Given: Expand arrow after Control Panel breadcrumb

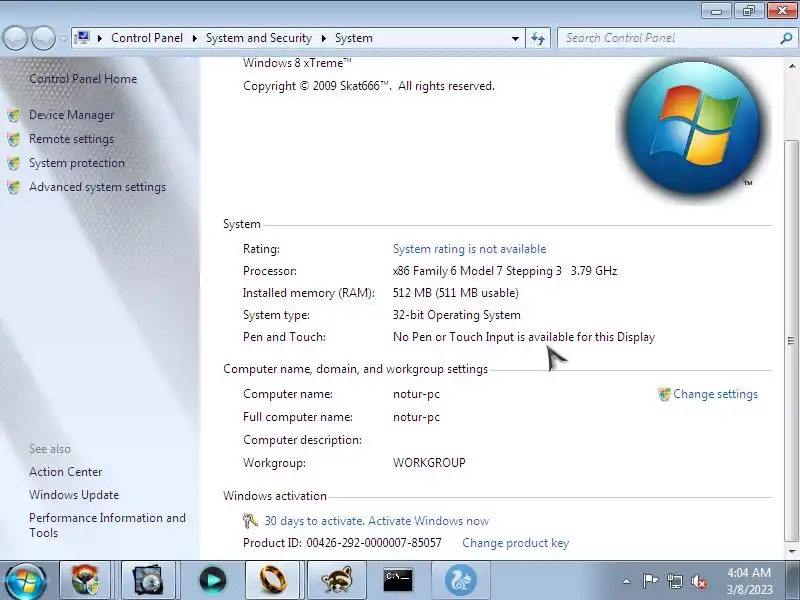Looking at the screenshot, I should 194,38.
